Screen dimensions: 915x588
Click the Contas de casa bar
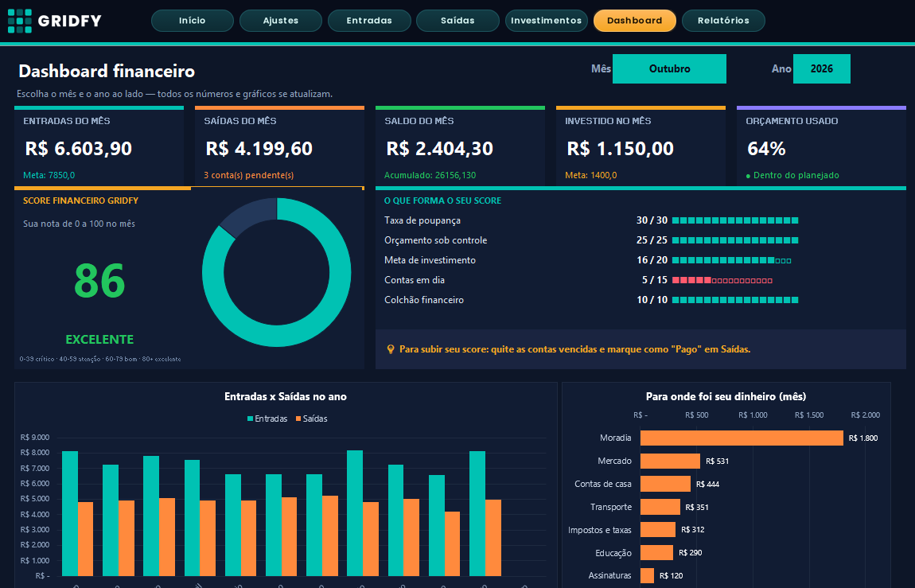tap(665, 484)
